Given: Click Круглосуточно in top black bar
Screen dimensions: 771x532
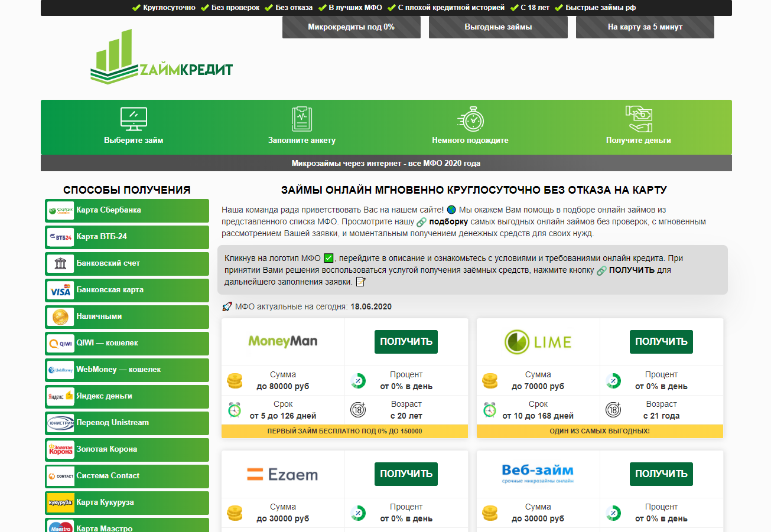Looking at the screenshot, I should (x=169, y=8).
